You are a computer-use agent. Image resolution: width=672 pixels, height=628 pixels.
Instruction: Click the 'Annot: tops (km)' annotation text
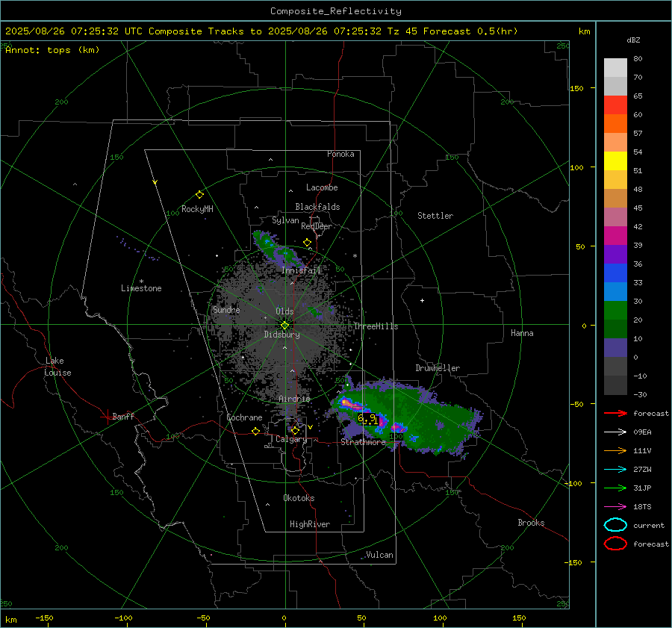click(x=52, y=50)
